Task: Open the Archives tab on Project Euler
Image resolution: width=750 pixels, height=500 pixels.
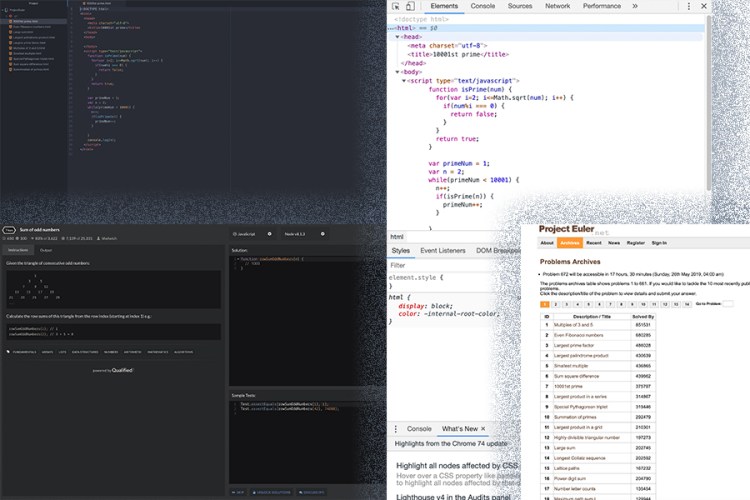Action: tap(570, 242)
